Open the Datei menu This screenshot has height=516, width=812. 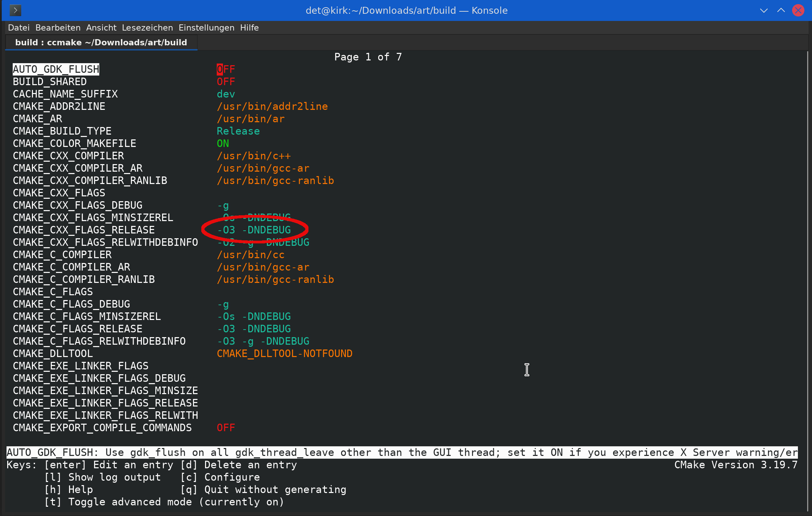click(19, 28)
